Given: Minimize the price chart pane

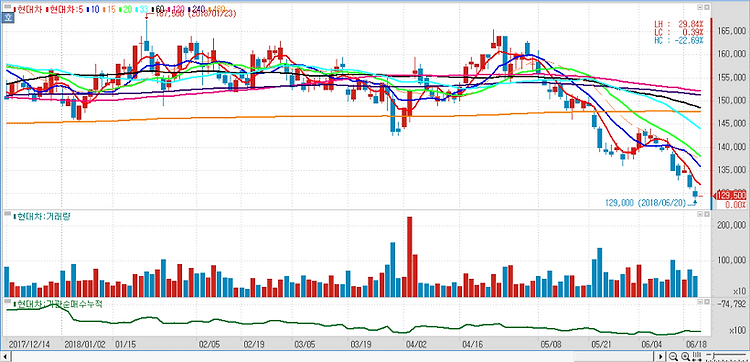Looking at the screenshot, I should pos(700,8).
